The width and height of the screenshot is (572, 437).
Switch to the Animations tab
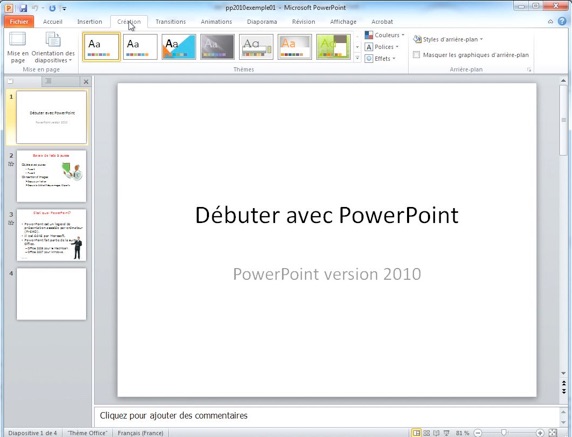coord(216,22)
